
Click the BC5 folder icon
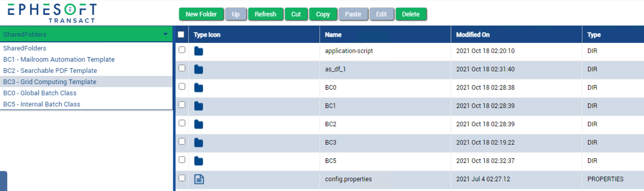198,161
